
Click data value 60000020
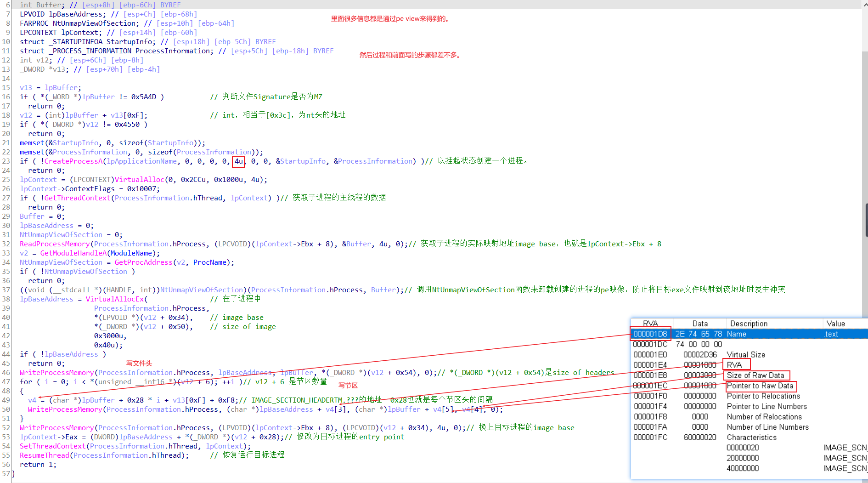pyautogui.click(x=700, y=438)
